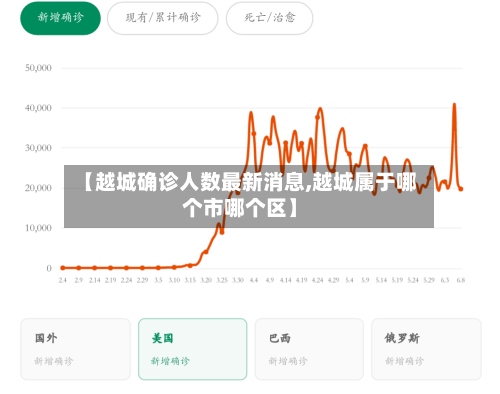Switch to the 现有/累计确诊 tab
500x394 pixels.
(x=163, y=18)
